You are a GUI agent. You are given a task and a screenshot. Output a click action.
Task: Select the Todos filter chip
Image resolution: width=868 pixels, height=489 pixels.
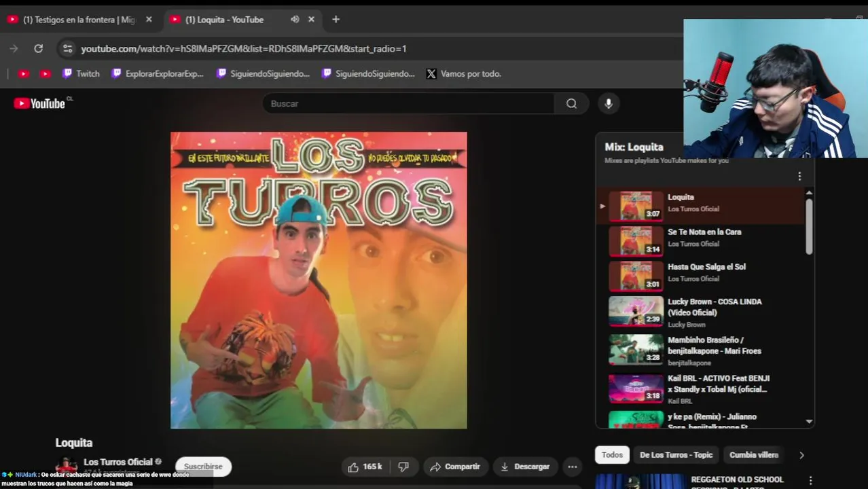point(612,455)
